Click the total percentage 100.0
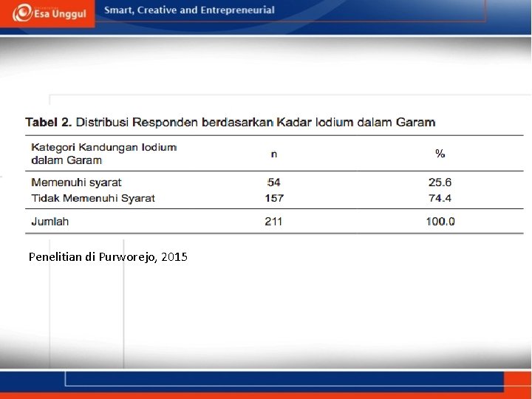 440,222
